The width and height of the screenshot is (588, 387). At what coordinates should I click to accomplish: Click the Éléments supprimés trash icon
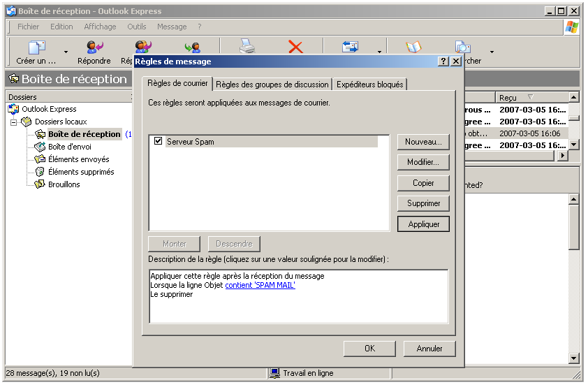(x=40, y=172)
